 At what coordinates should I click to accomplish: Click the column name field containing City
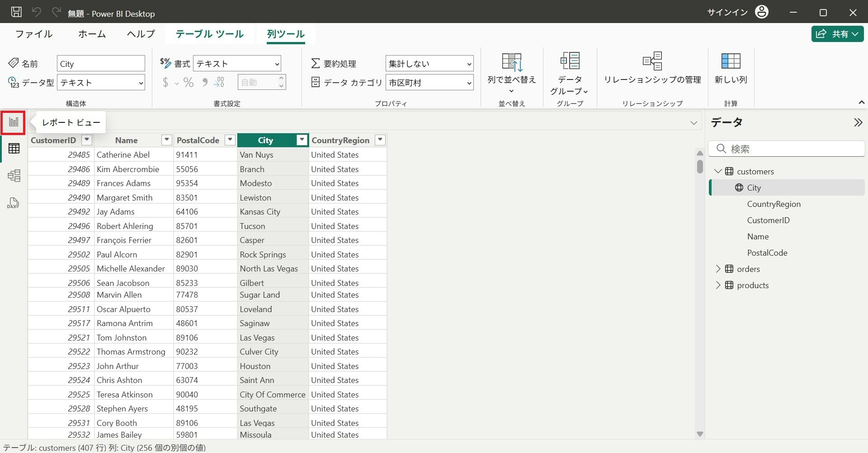pos(101,64)
